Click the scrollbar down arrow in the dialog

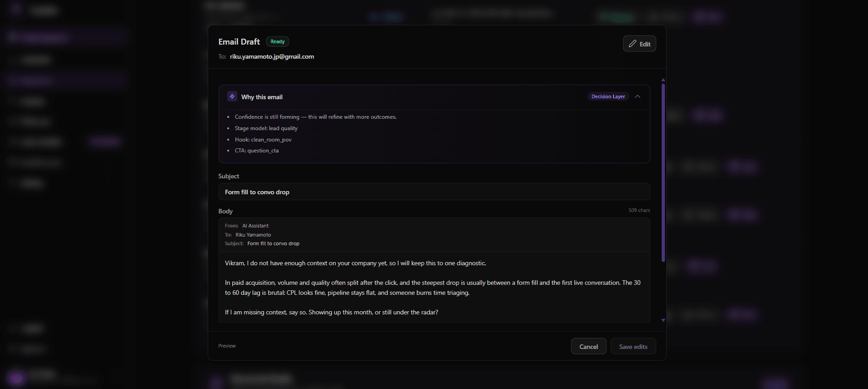pos(663,320)
